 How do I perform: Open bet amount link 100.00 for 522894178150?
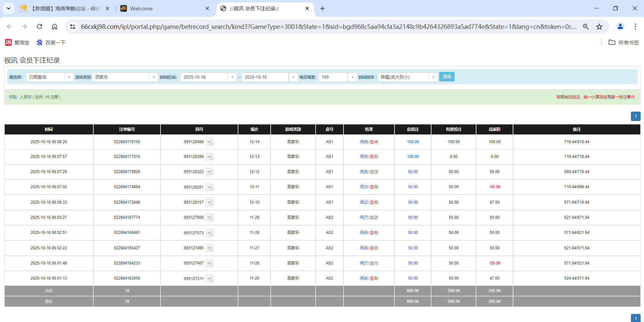click(x=412, y=142)
